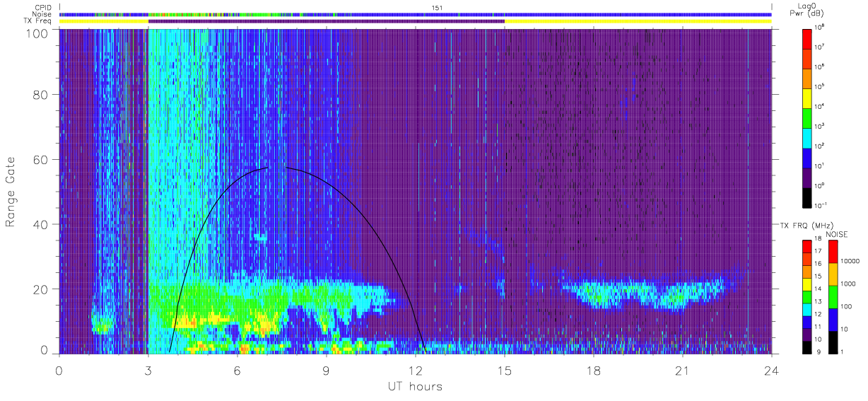Pick the green segment of Lag0 Pwr colorbar
This screenshot has height=401, width=868.
pyautogui.click(x=809, y=117)
